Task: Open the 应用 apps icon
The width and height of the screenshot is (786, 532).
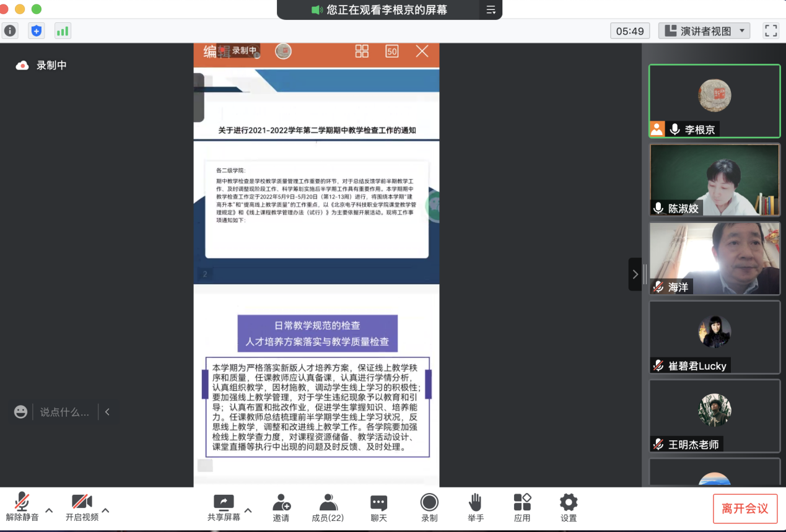Action: coord(522,507)
